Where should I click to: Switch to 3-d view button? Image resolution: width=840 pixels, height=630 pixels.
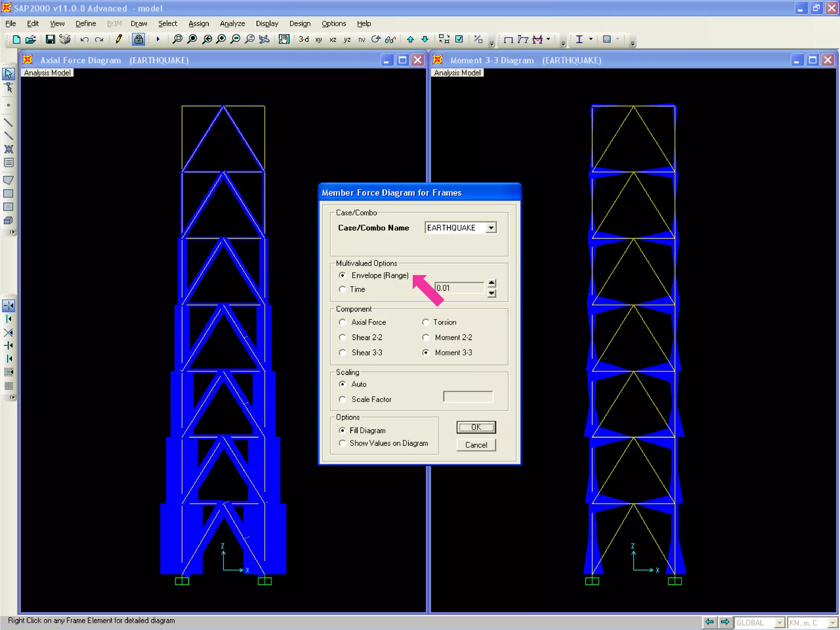304,39
